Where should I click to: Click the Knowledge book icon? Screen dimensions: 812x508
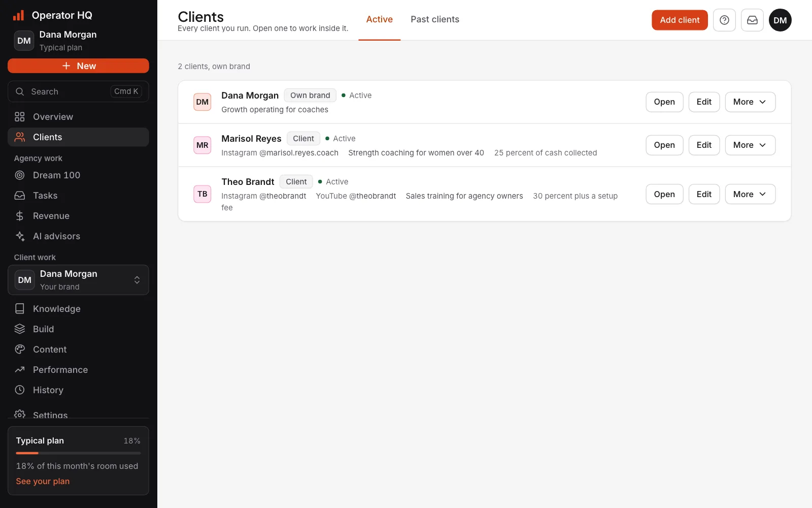coord(20,309)
